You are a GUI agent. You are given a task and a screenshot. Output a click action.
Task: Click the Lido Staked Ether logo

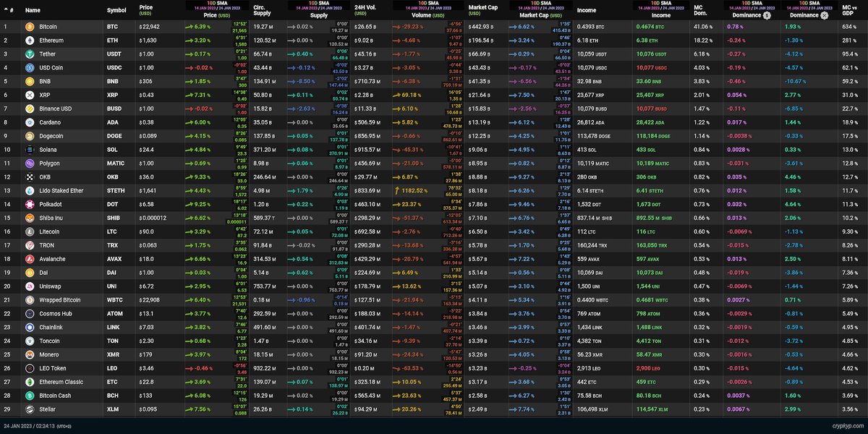[30, 190]
